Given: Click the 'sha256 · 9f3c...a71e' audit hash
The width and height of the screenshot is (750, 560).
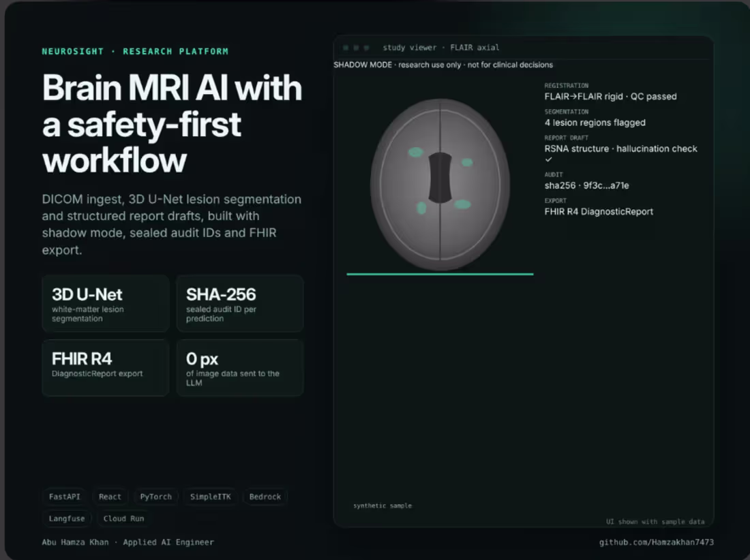Looking at the screenshot, I should tap(586, 185).
